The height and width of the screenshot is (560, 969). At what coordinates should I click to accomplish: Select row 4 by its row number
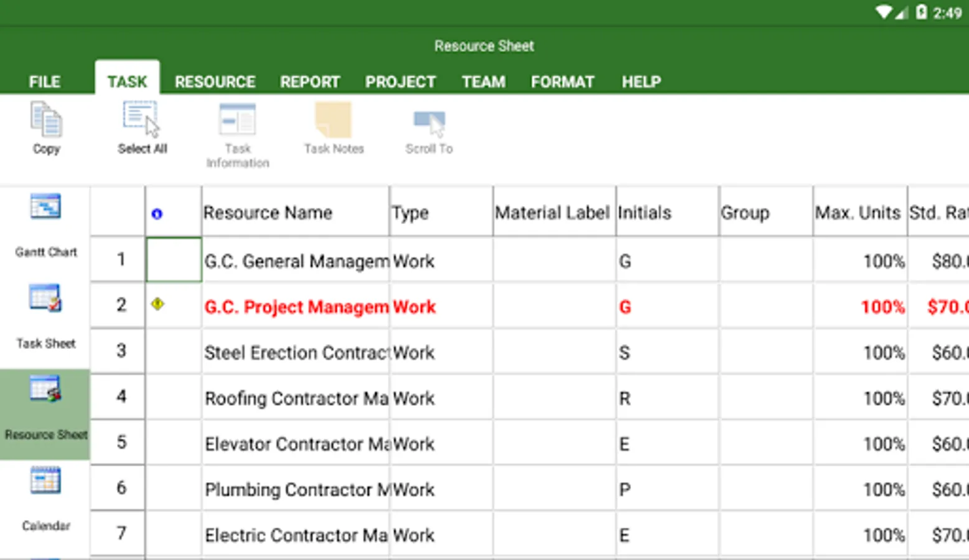[121, 396]
